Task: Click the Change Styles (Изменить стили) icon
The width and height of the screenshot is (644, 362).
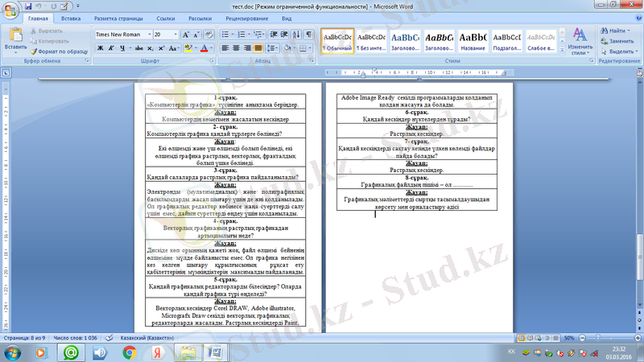Action: pos(580,41)
